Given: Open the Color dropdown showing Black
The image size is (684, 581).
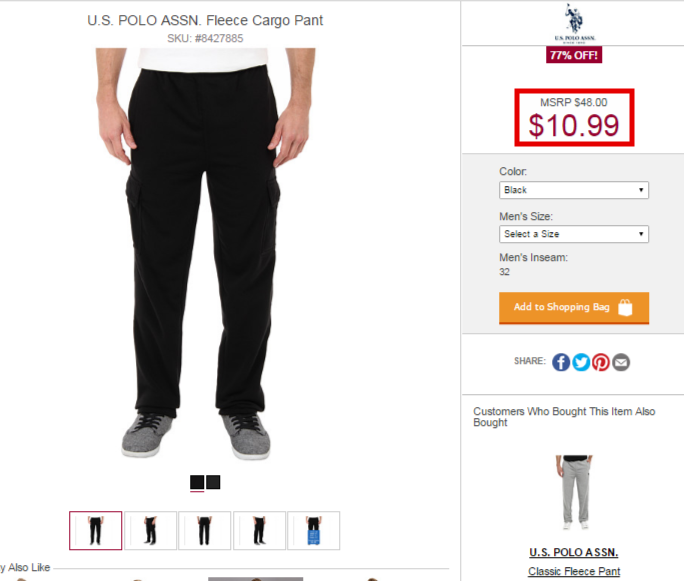Looking at the screenshot, I should (574, 190).
